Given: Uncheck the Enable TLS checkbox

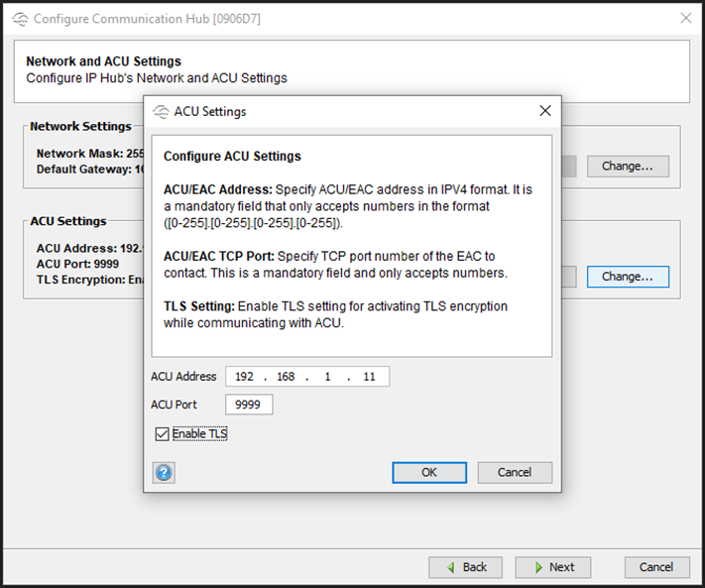Looking at the screenshot, I should (x=162, y=433).
